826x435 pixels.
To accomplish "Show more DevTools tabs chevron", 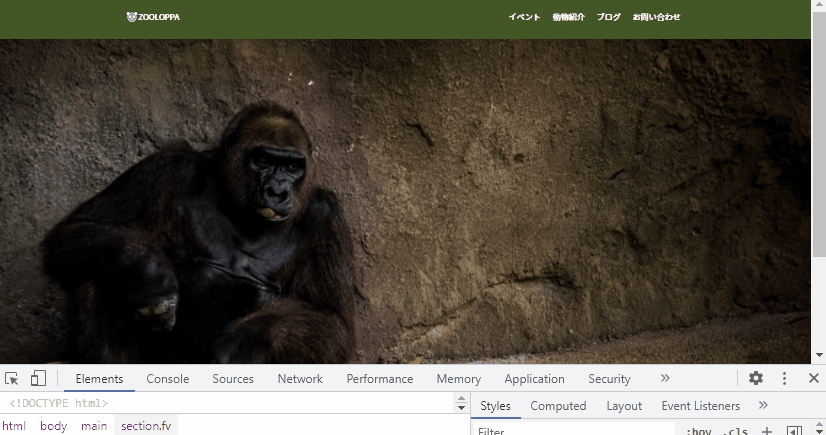I will point(665,378).
